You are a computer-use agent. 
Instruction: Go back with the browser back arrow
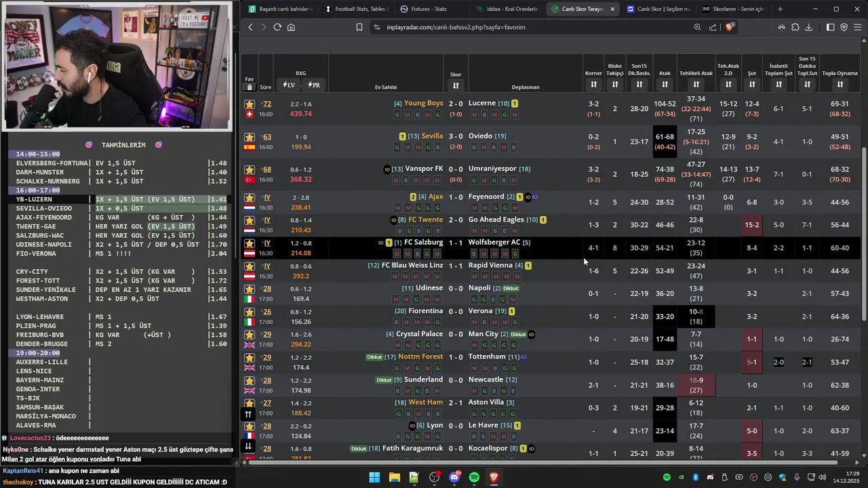pos(250,27)
